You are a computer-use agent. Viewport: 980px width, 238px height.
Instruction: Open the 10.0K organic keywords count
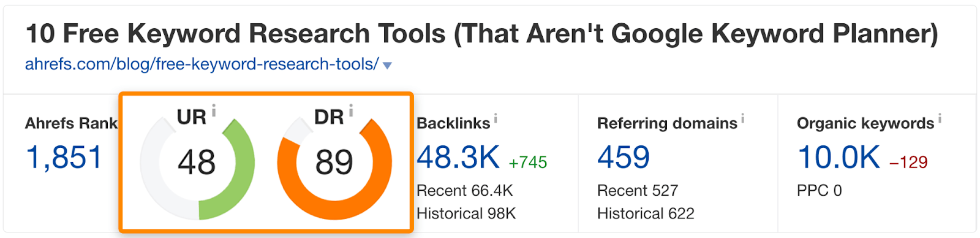click(x=839, y=158)
